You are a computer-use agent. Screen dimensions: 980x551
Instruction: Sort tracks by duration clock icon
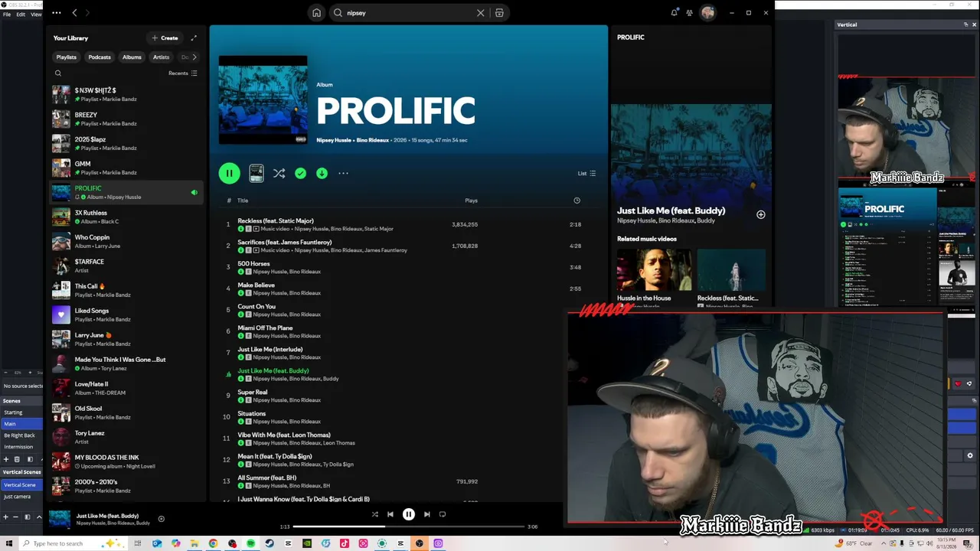[577, 201]
